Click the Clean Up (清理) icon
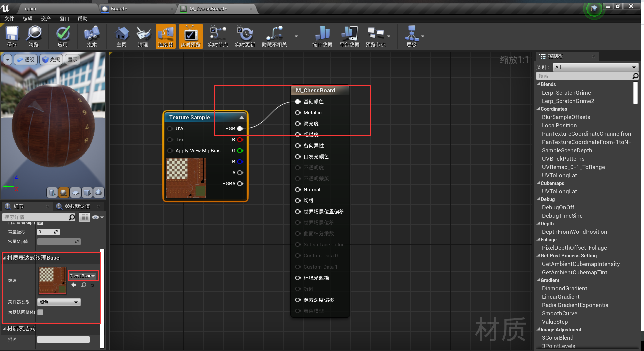 tap(143, 36)
